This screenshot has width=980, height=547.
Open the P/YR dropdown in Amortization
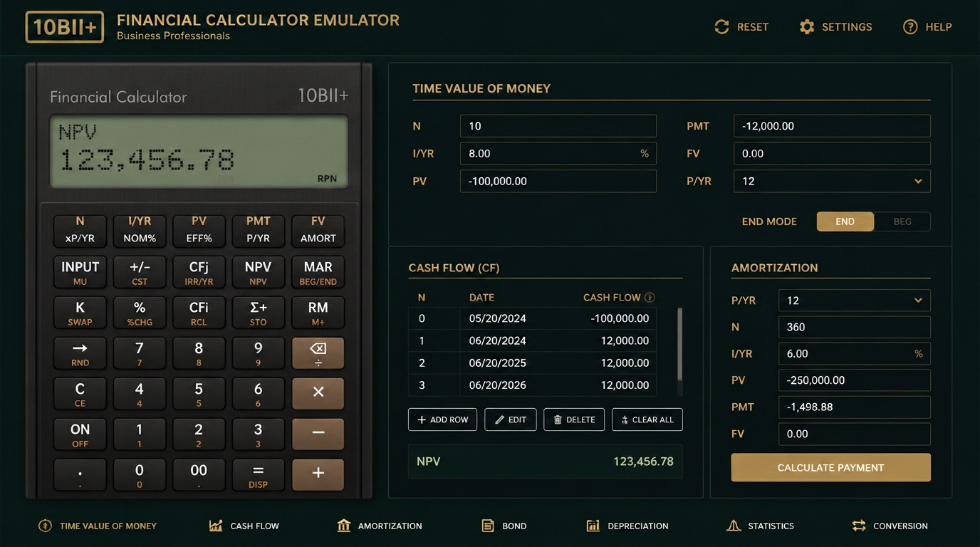click(854, 301)
